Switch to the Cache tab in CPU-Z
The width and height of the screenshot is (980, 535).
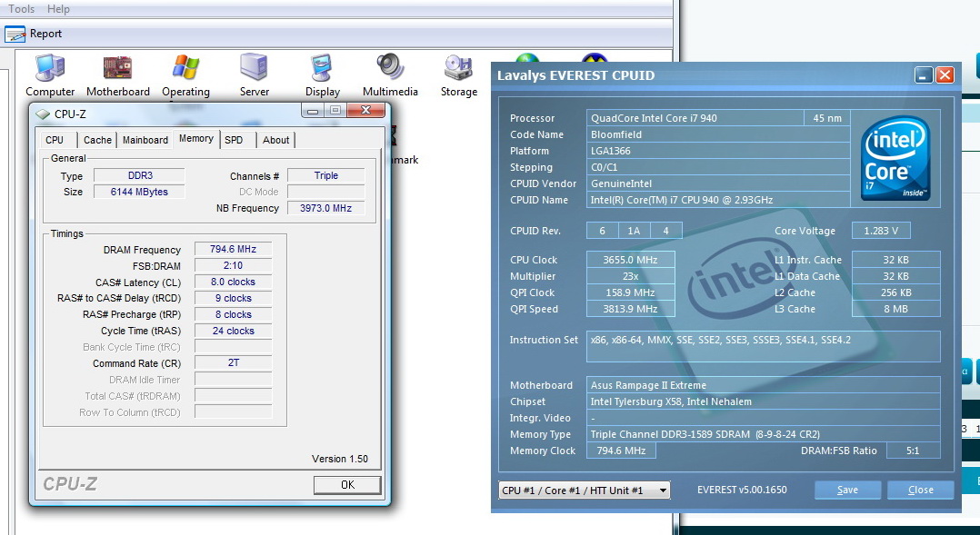coord(97,140)
